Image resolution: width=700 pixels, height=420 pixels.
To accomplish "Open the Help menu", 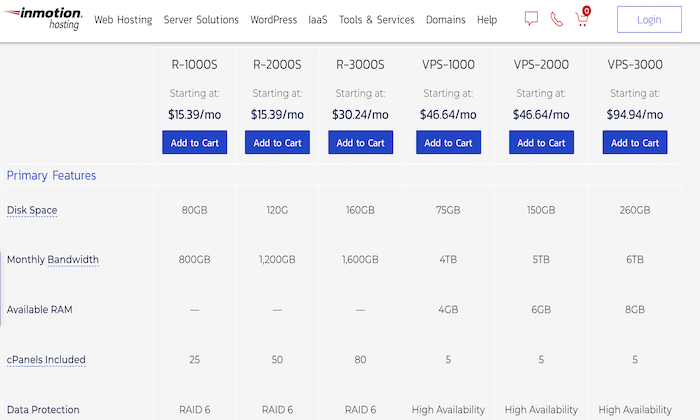I will [x=487, y=20].
